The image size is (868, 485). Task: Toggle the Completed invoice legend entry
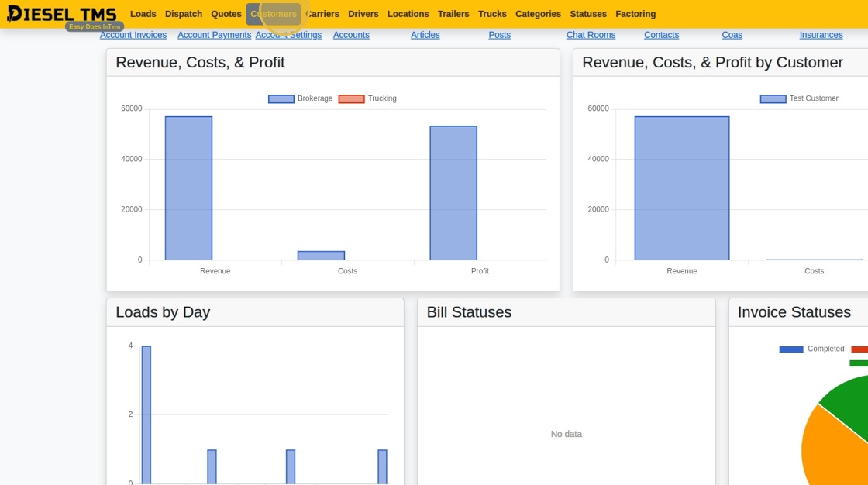(x=811, y=349)
